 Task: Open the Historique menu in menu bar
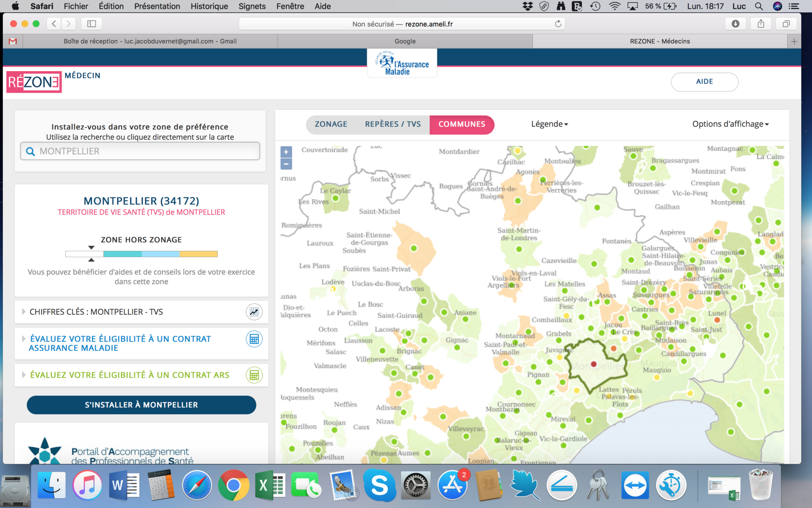click(209, 6)
